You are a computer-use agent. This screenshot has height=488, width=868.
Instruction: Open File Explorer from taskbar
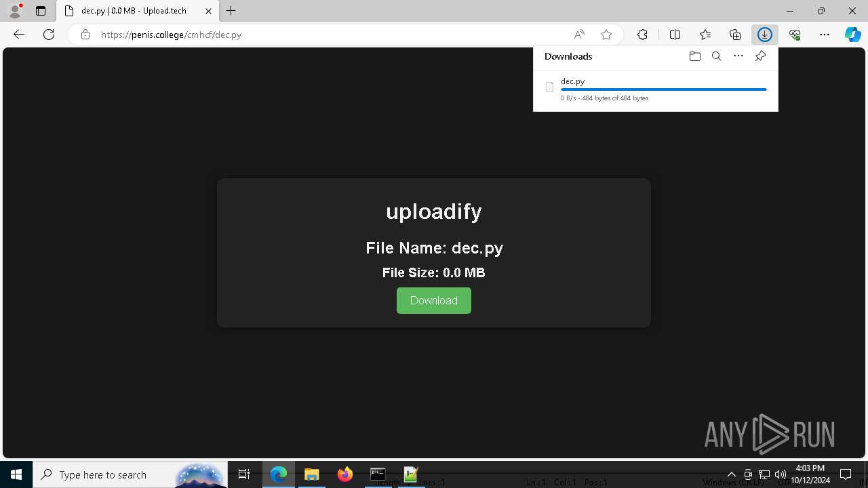pos(312,474)
